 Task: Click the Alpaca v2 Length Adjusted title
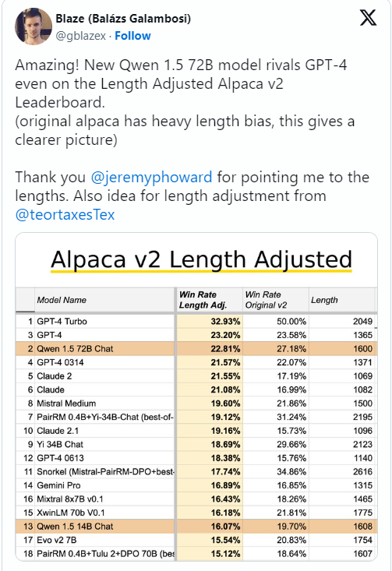[x=202, y=260]
